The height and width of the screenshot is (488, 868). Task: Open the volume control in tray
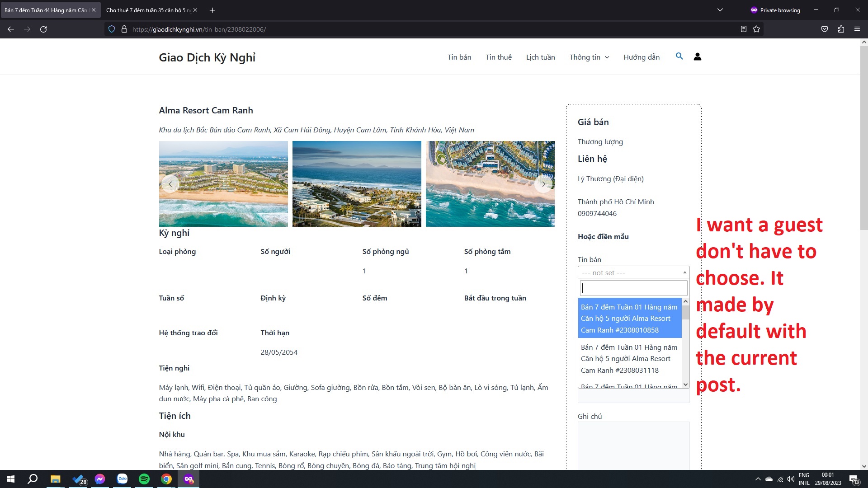791,479
